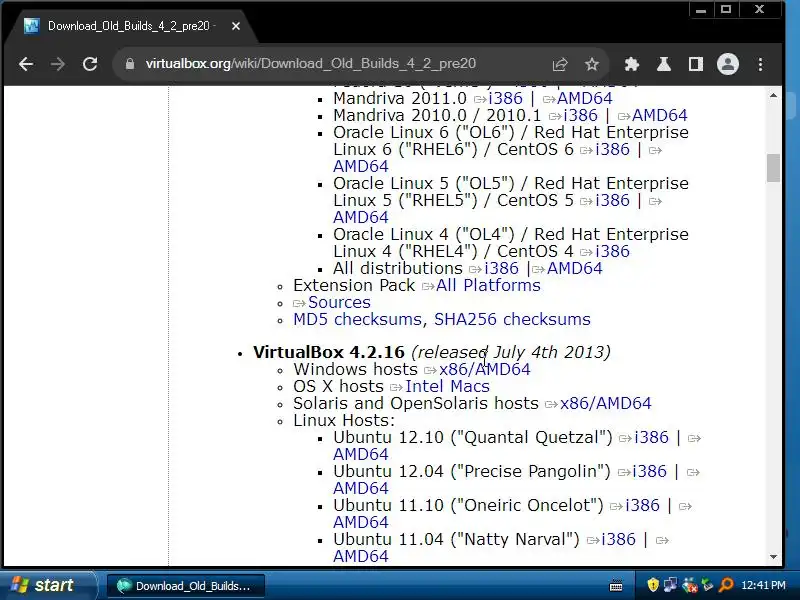Open Ubuntu 11.04 Natty Narval i386 link
The image size is (800, 600).
618,539
